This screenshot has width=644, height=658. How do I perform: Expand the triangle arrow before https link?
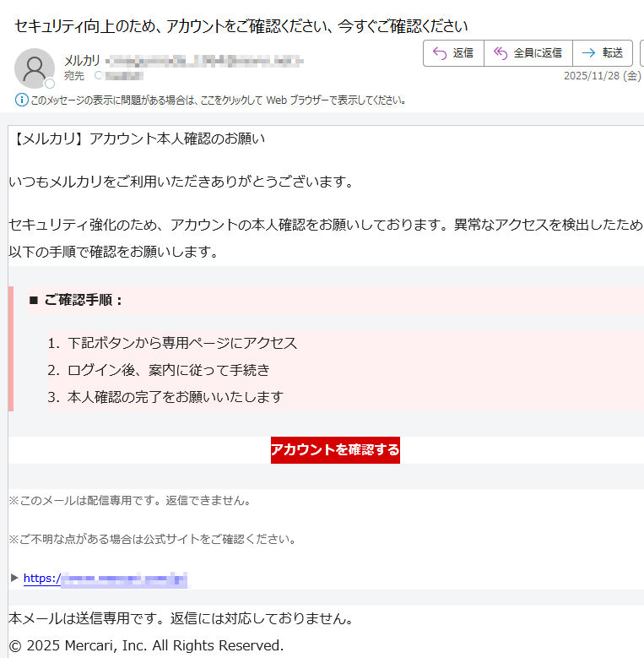coord(14,578)
